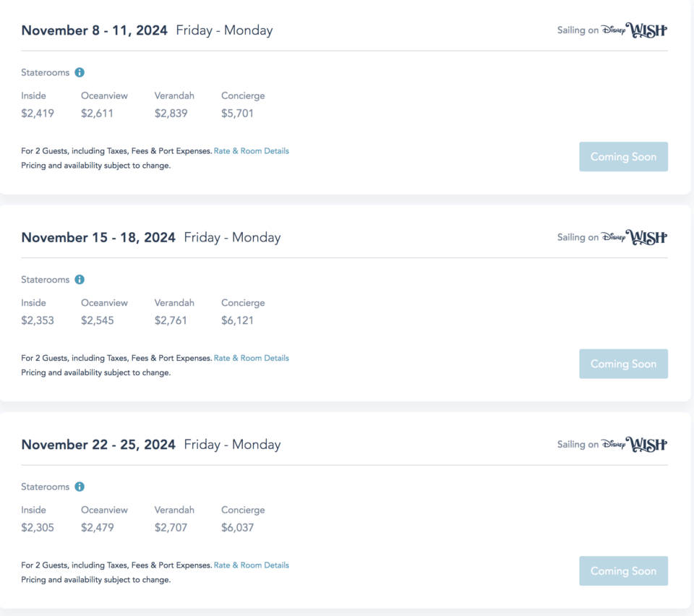
Task: Select the November 22 - 25, 2024 date heading
Action: [98, 444]
